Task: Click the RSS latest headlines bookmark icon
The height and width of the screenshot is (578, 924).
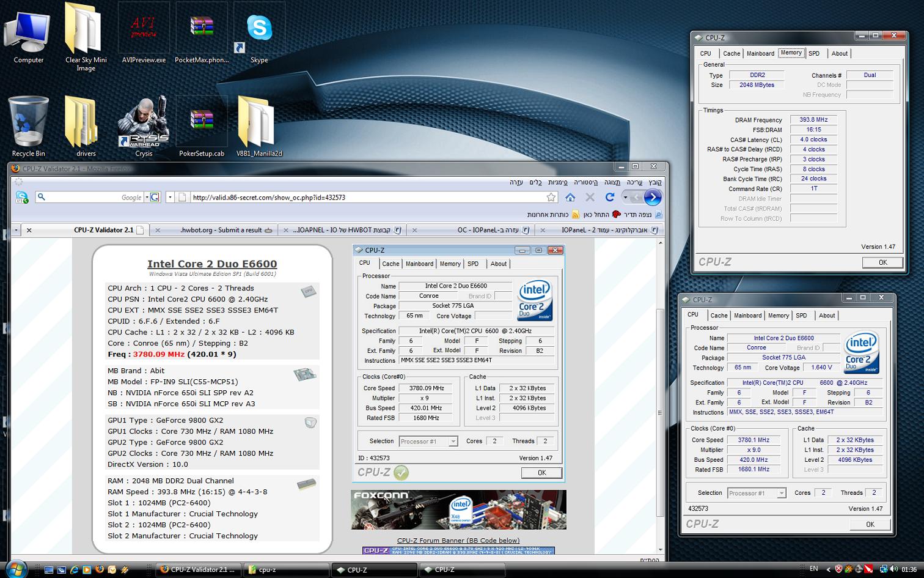Action: point(575,215)
